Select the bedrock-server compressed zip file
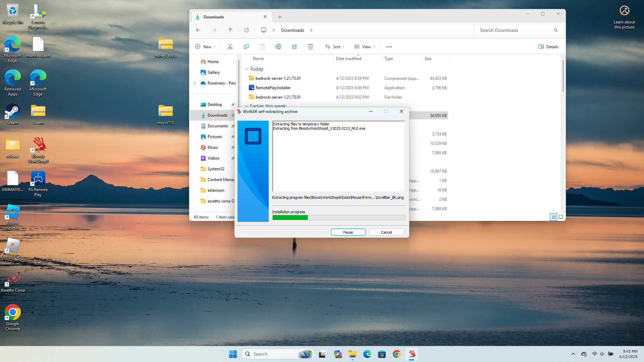The width and height of the screenshot is (644, 362). [x=347, y=78]
